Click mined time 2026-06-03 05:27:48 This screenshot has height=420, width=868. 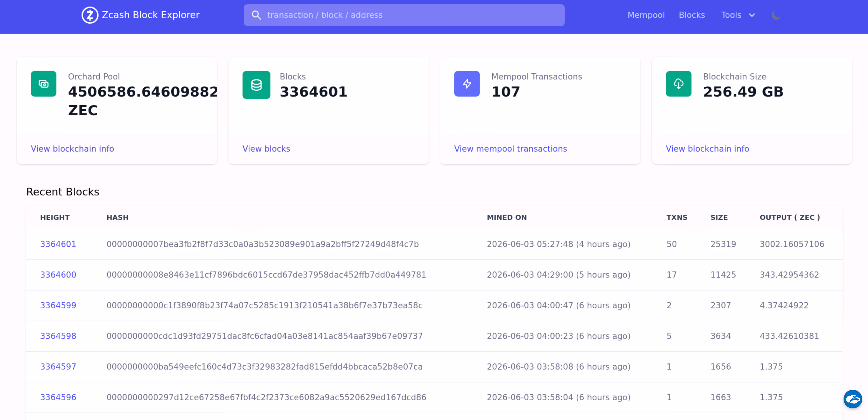tap(558, 244)
